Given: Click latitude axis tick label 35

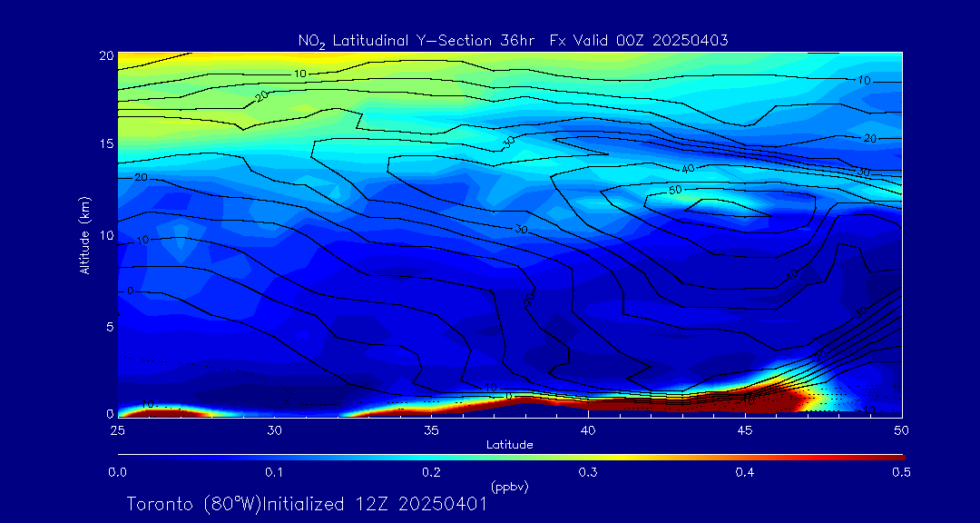Looking at the screenshot, I should coord(431,429).
